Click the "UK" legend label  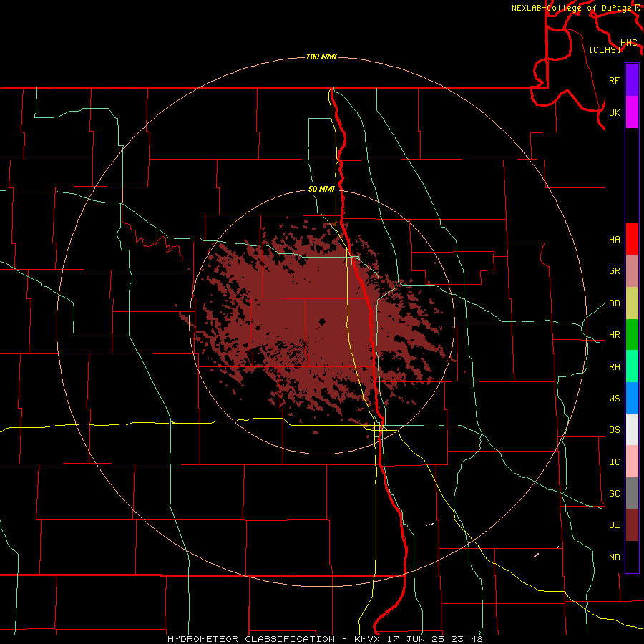tap(614, 113)
